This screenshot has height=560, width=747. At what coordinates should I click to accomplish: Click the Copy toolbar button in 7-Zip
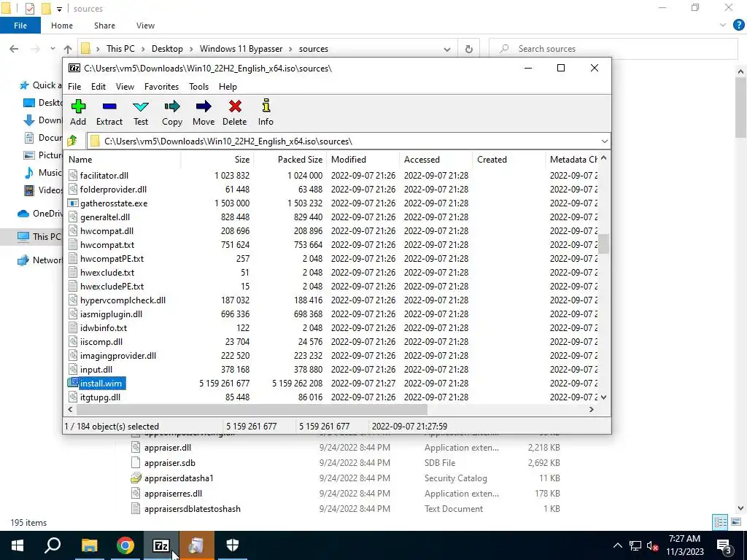click(x=172, y=112)
